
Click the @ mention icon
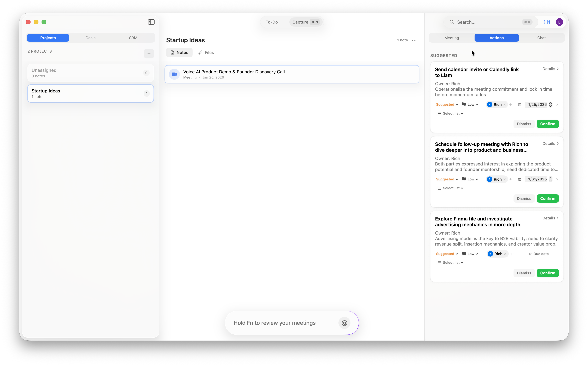coord(344,323)
